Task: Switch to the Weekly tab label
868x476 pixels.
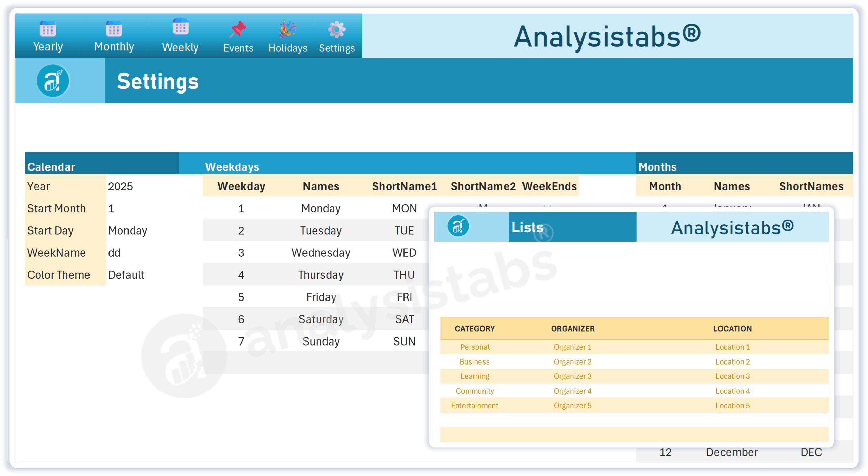Action: 180,47
